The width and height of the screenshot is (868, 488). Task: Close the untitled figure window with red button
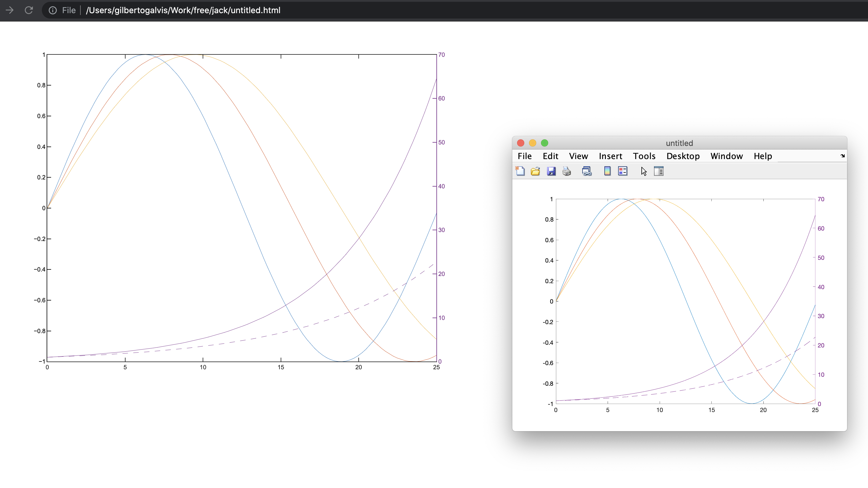521,143
